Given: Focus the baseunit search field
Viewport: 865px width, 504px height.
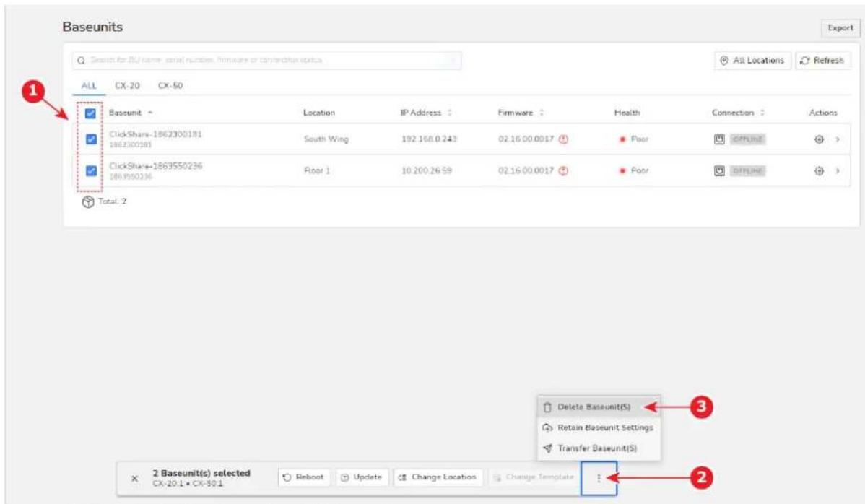Looking at the screenshot, I should point(267,61).
